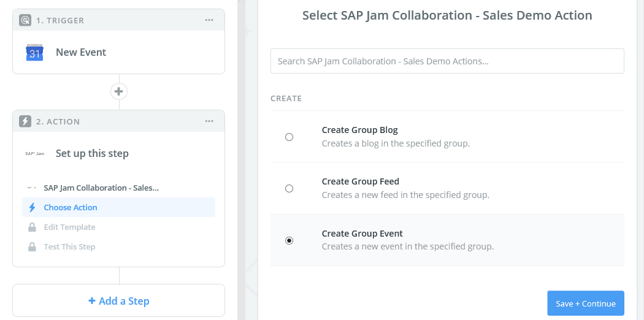644x320 pixels.
Task: Click the blue bolt icon beside Choose Action
Action: (32, 208)
